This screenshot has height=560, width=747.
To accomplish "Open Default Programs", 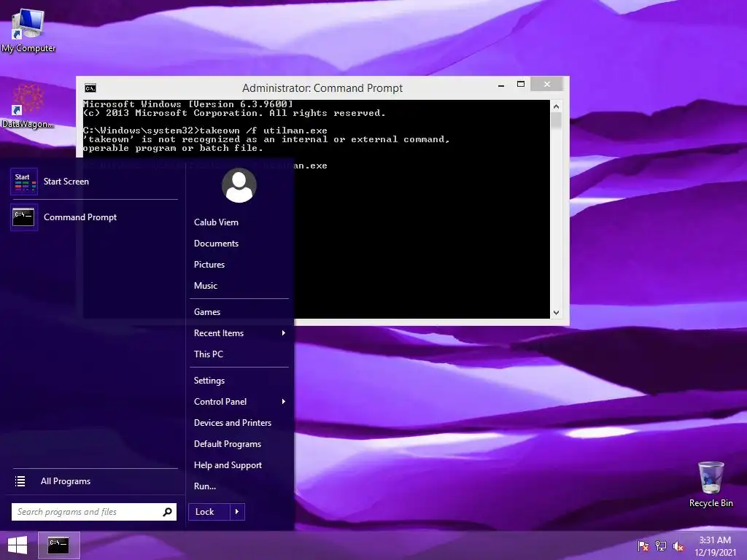I will pyautogui.click(x=228, y=444).
